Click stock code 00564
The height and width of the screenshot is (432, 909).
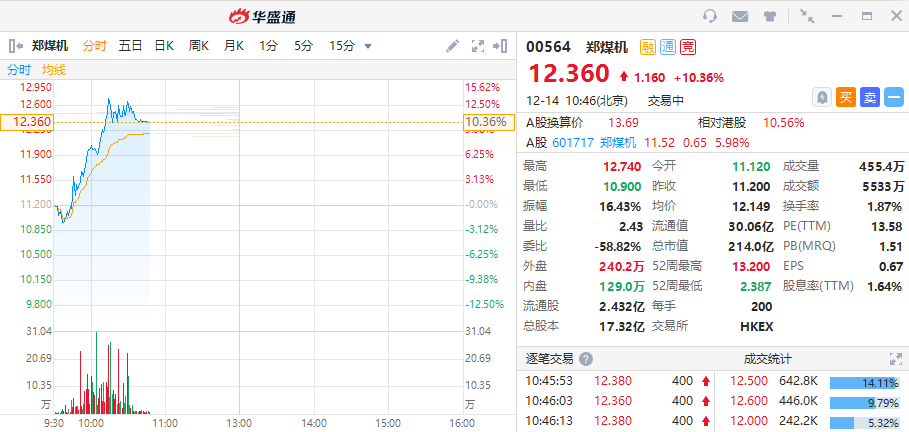[548, 47]
